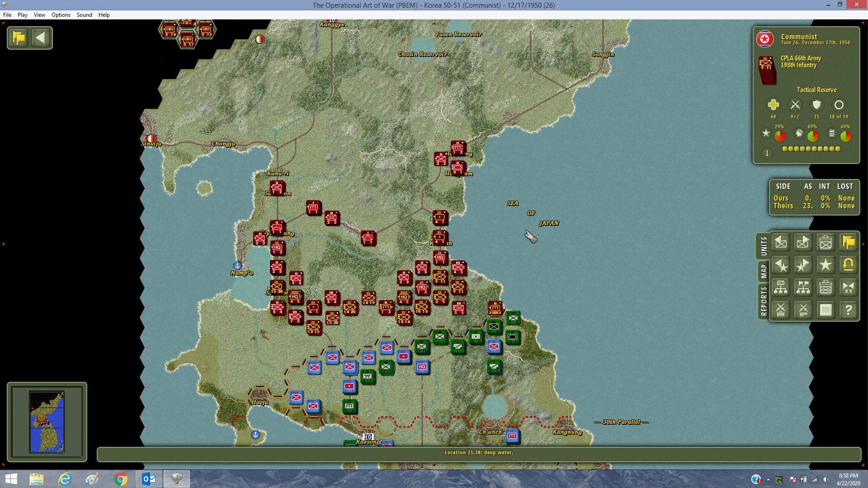Viewport: 868px width, 488px height.
Task: Click the yellow cross health icon
Action: pos(774,105)
